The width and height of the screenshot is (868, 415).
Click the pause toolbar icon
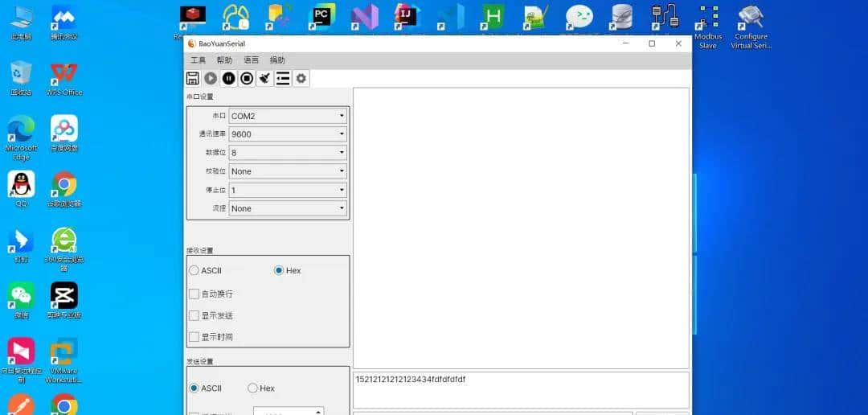click(228, 79)
